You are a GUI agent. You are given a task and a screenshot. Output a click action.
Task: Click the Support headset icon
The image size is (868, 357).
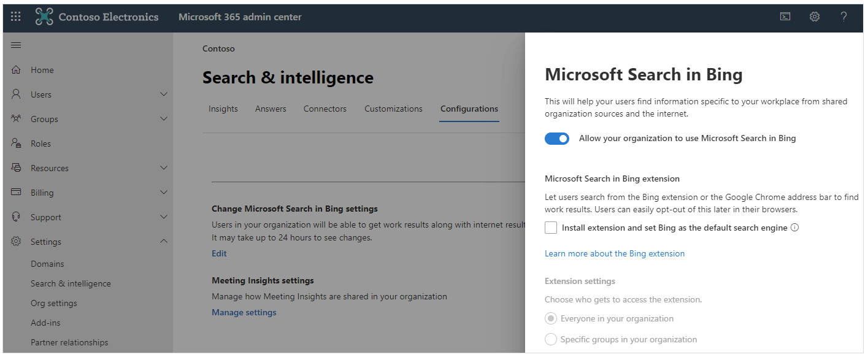pos(17,217)
